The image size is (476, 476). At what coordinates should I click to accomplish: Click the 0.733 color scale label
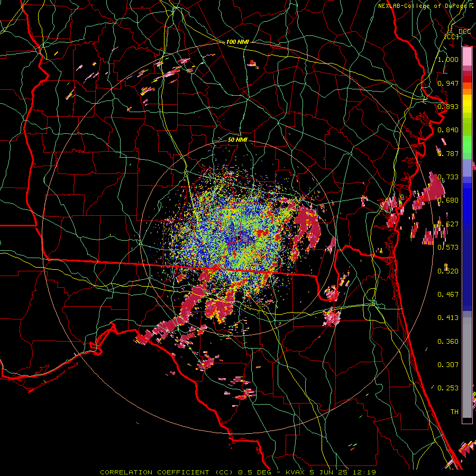click(x=448, y=177)
